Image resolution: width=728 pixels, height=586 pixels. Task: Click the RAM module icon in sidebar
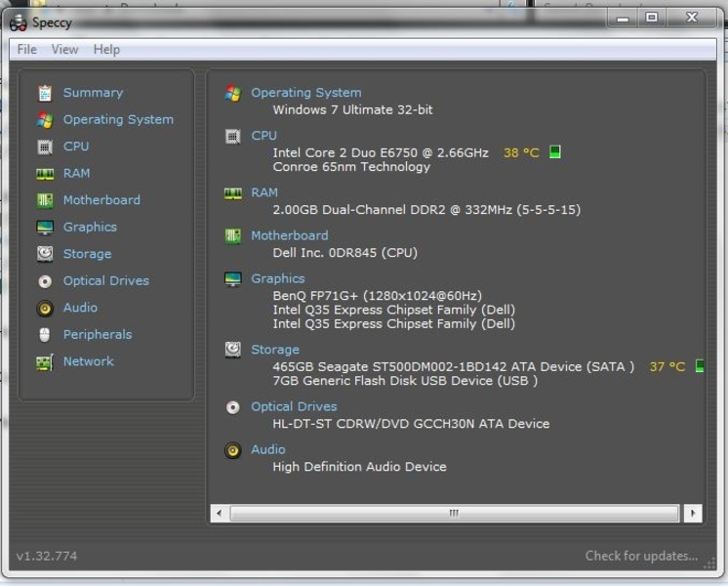tap(45, 174)
